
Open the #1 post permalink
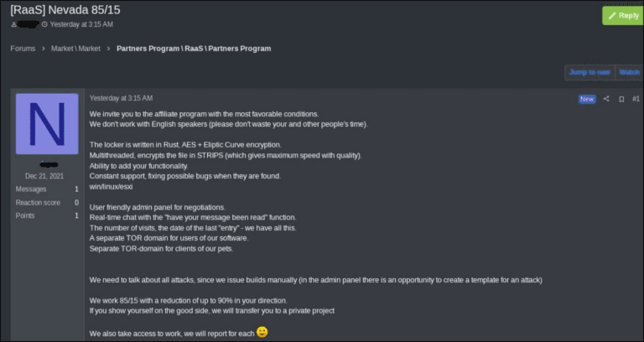pyautogui.click(x=635, y=99)
